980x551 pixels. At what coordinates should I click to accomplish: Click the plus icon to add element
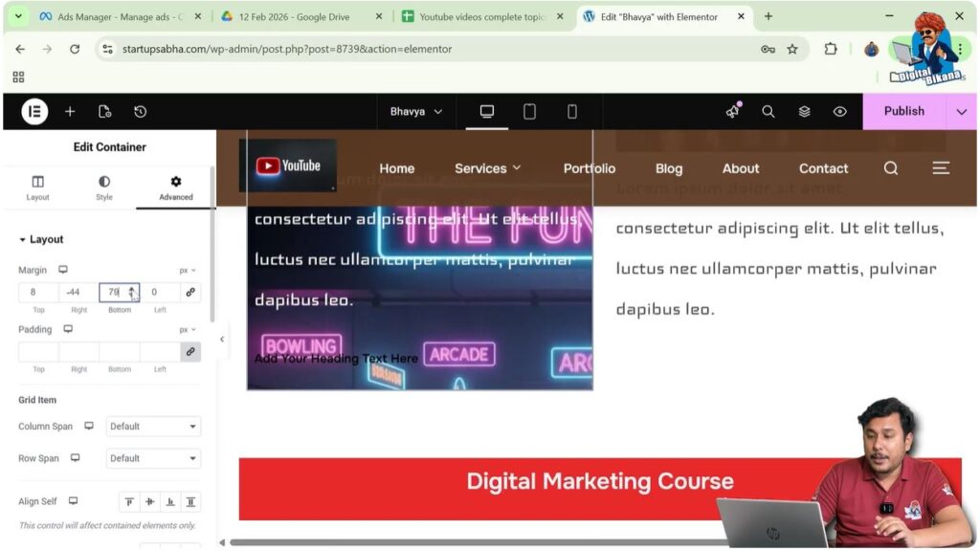point(70,112)
